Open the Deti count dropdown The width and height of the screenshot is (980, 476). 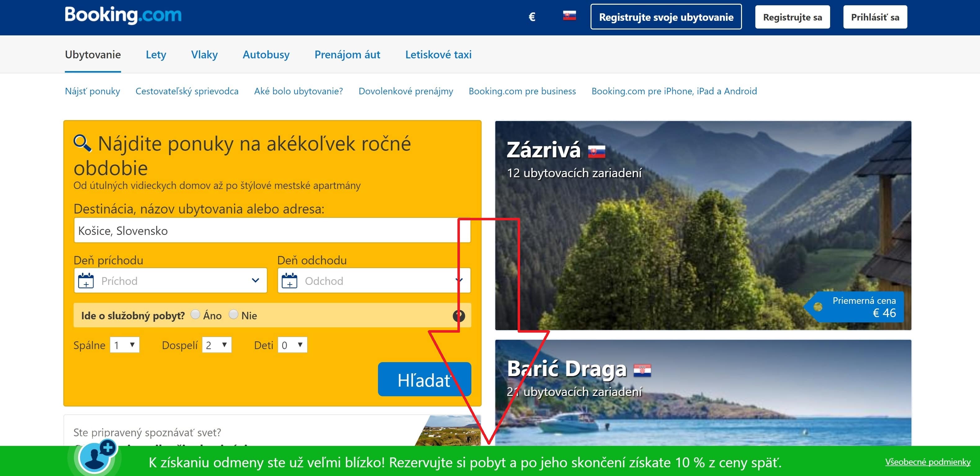292,345
